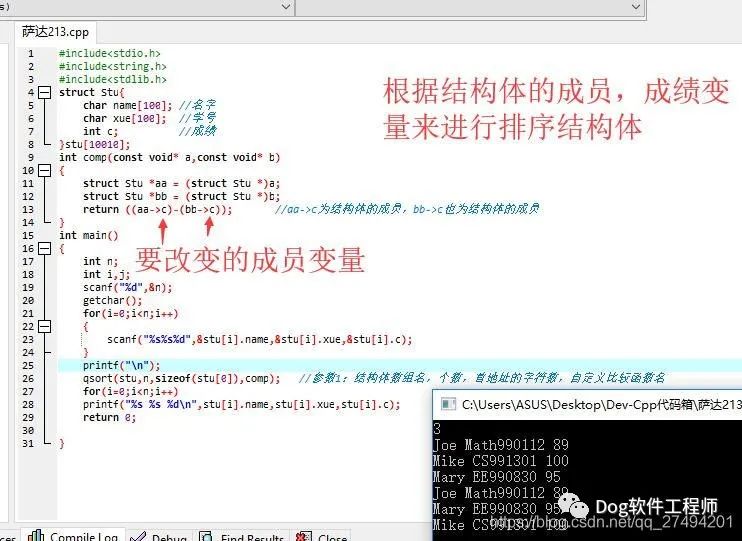
Task: Place cursor on '#include<stdio.h>' line
Action: point(109,53)
